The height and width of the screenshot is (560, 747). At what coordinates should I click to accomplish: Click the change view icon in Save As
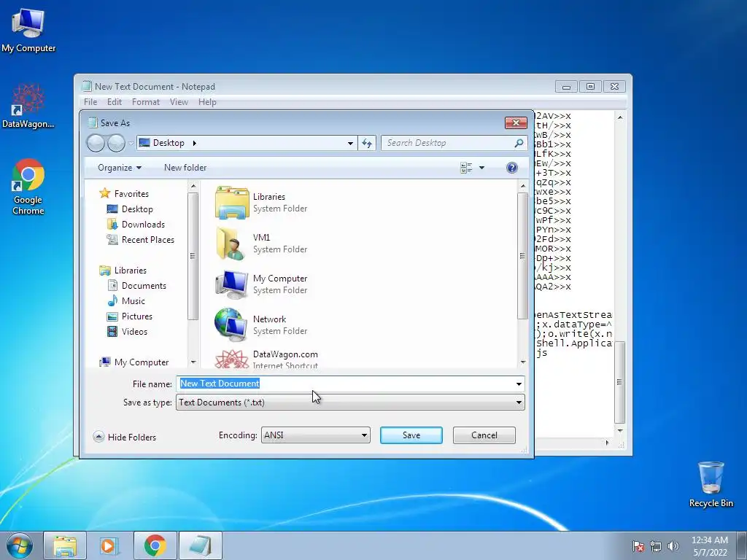466,168
